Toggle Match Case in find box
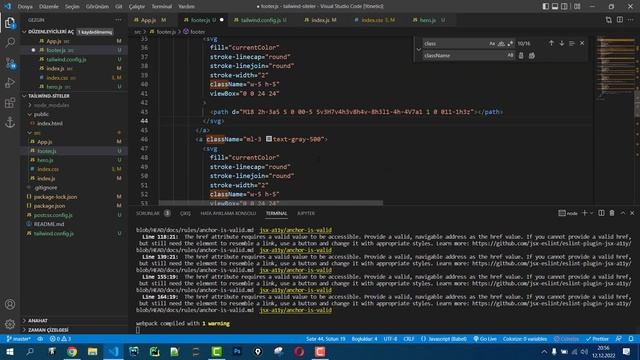The image size is (640, 360). point(492,43)
